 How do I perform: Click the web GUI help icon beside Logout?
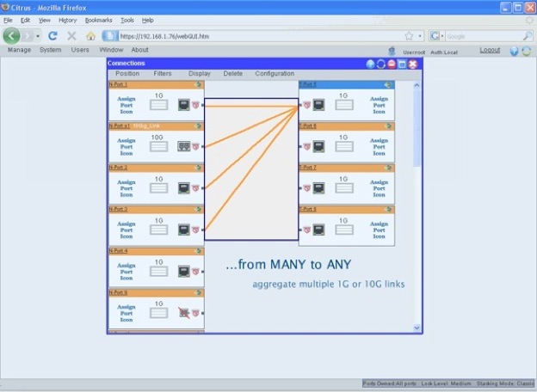click(x=514, y=52)
